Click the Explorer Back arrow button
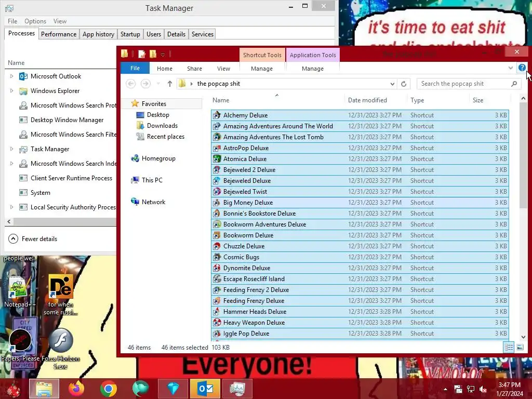Viewport: 532px width, 399px height. coord(130,84)
